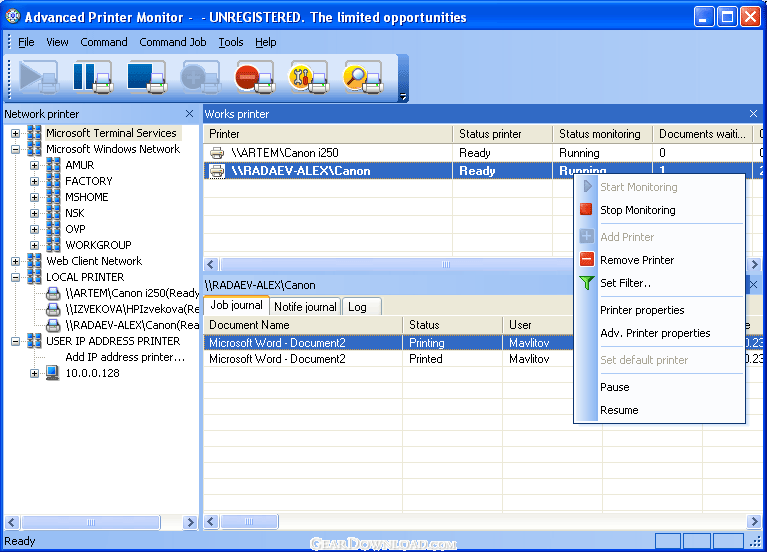Viewport: 767px width, 552px height.
Task: Collapse Microsoft Windows Network node
Action: pyautogui.click(x=16, y=149)
